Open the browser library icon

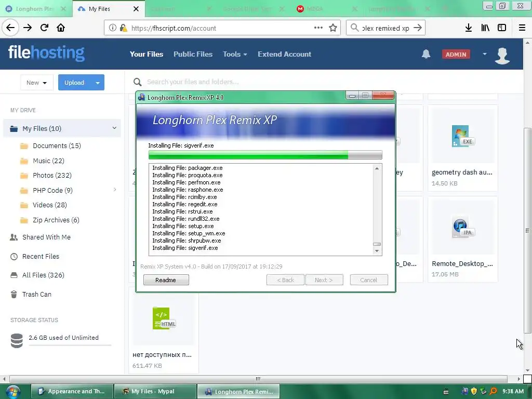pos(485,28)
